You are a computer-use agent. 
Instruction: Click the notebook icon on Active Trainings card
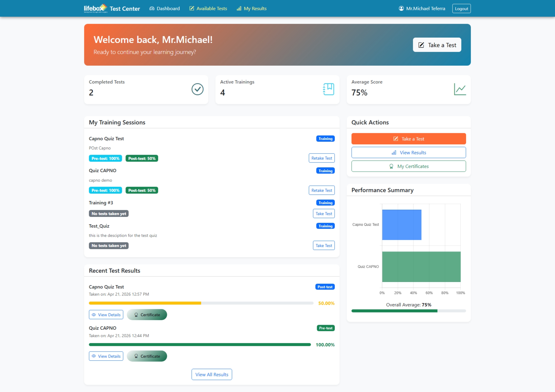(329, 89)
